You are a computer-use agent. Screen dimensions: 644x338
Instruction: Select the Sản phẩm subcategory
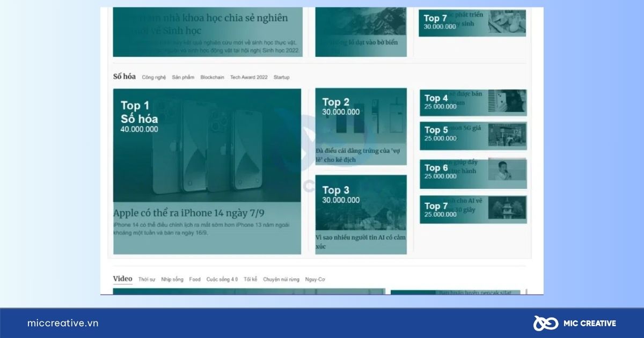(183, 77)
